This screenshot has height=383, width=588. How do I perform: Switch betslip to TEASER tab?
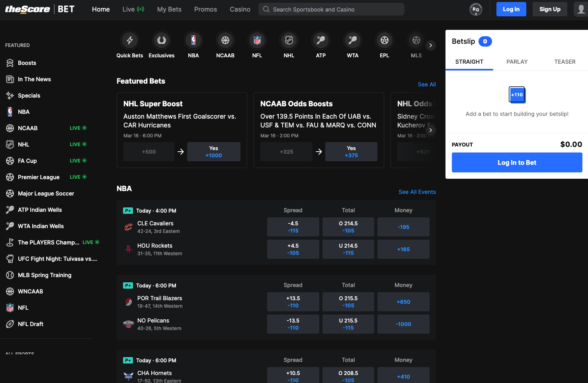tap(565, 62)
